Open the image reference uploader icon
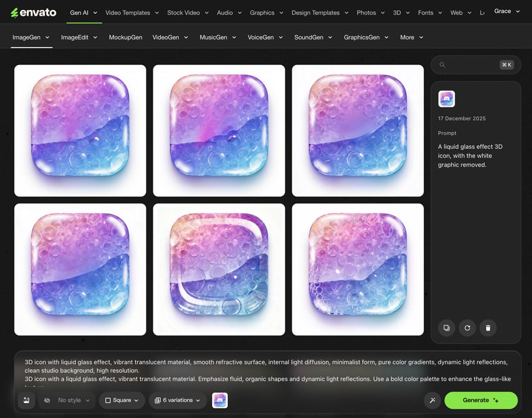Viewport: 532px width, 418px height. click(x=26, y=400)
